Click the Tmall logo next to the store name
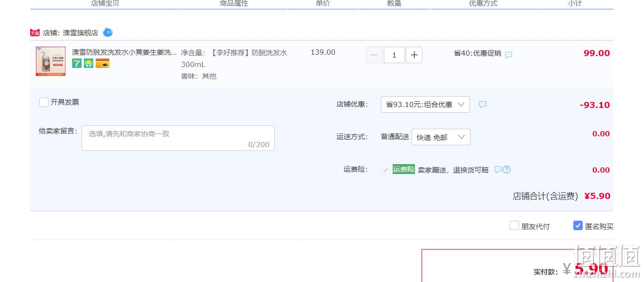Viewport: 644px width, 282px height. [35, 33]
